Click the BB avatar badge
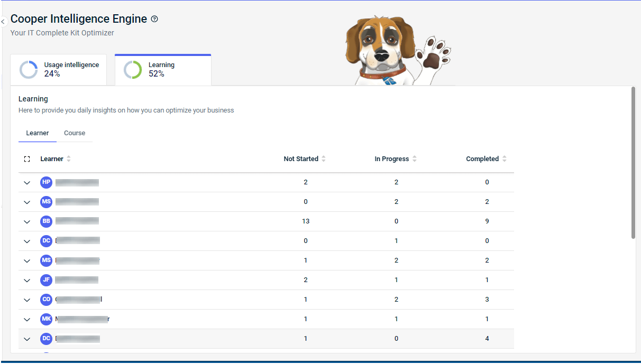Image resolution: width=641 pixels, height=364 pixels. pos(47,221)
